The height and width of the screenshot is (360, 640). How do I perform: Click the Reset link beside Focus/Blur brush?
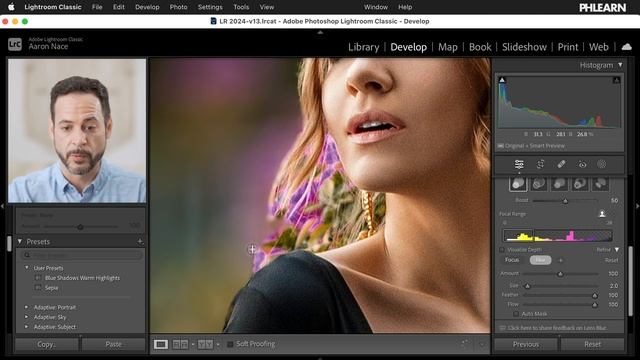pyautogui.click(x=611, y=260)
